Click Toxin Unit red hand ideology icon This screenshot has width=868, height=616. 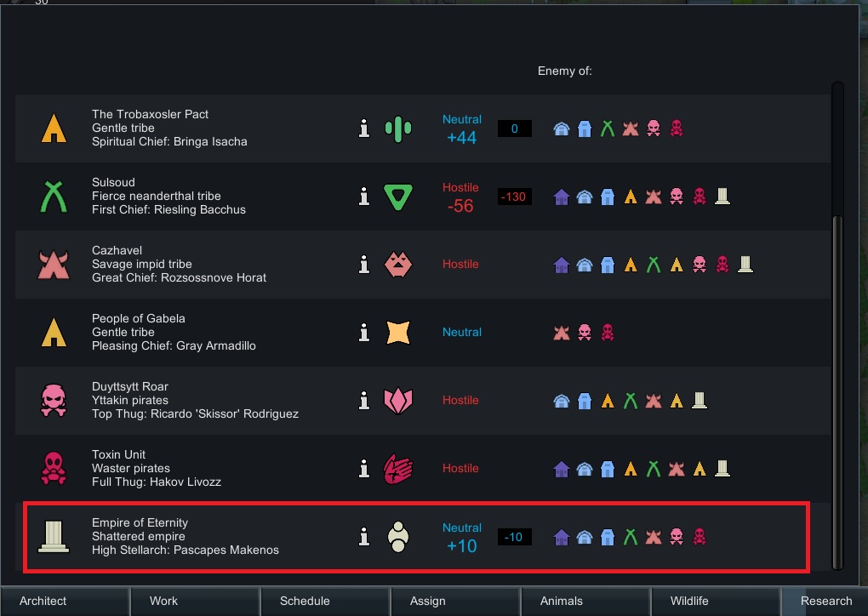[397, 469]
